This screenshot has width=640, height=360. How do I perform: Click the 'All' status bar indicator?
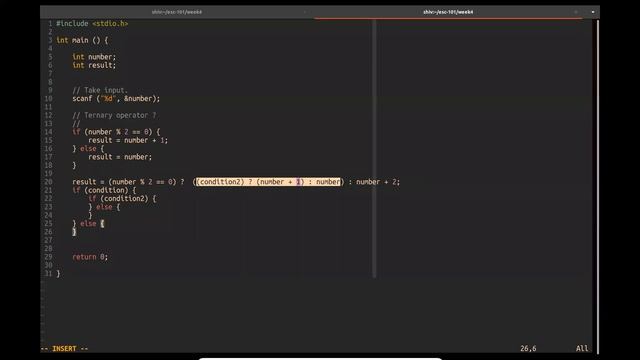click(x=582, y=349)
